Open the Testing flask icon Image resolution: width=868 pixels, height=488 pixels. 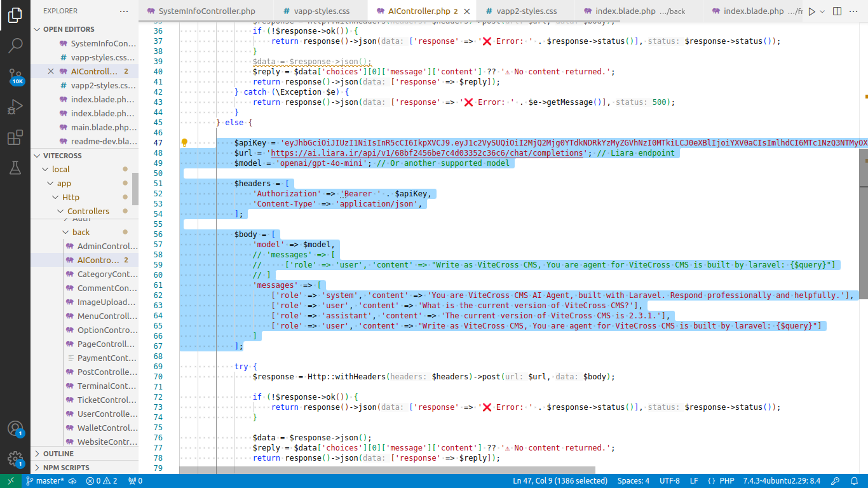15,168
